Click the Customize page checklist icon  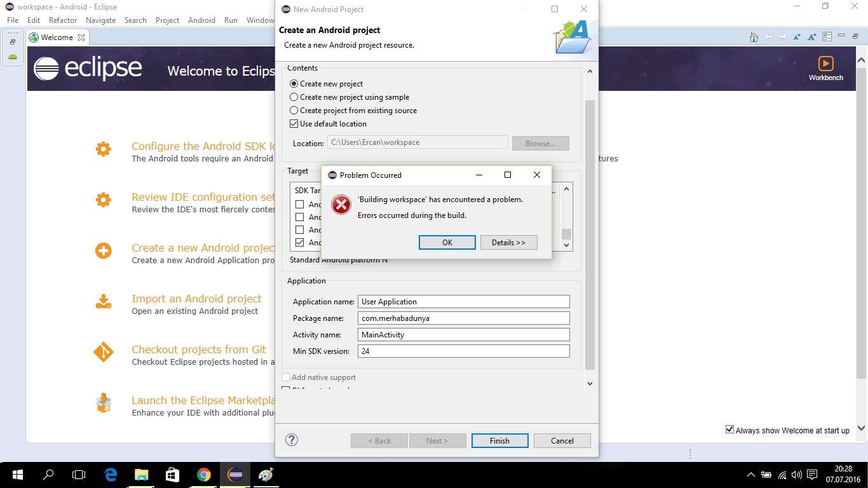point(827,37)
